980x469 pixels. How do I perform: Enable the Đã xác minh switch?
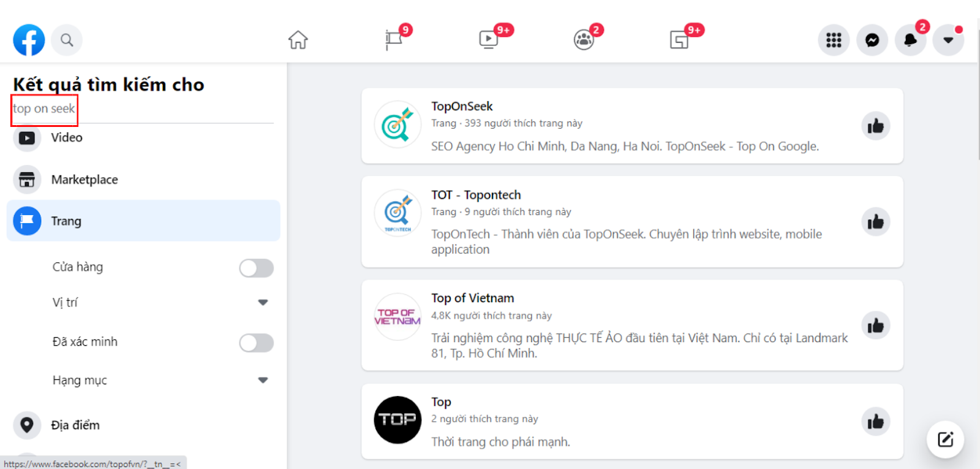[256, 343]
